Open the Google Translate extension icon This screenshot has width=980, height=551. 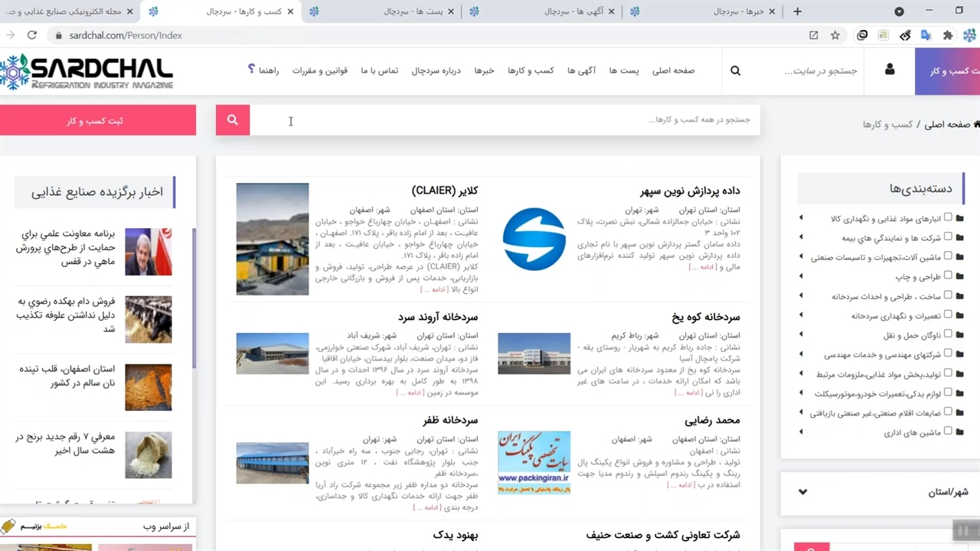click(926, 35)
